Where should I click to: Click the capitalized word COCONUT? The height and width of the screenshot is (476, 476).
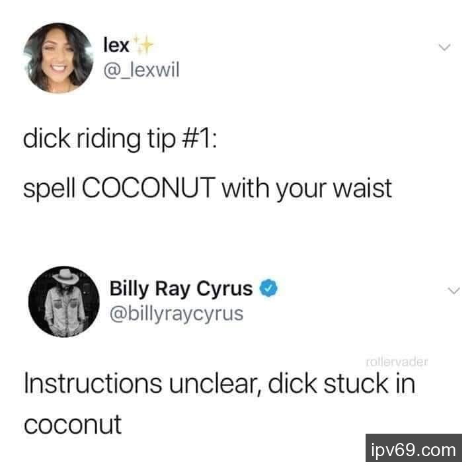coord(149,188)
